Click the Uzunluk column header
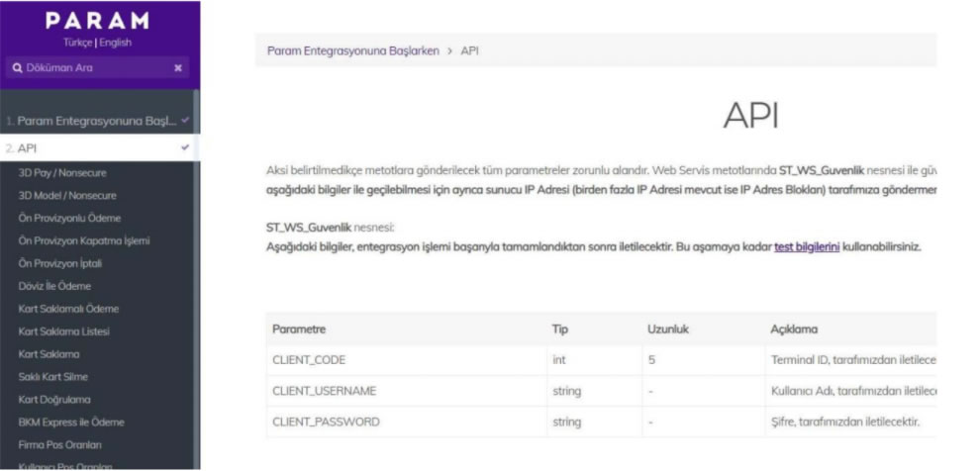 tap(668, 330)
